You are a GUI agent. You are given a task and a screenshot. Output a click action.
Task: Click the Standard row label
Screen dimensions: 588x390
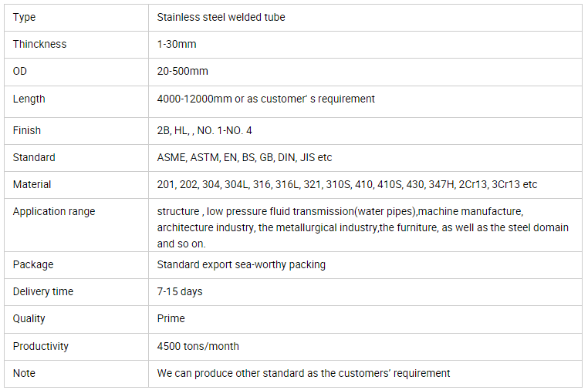(34, 157)
